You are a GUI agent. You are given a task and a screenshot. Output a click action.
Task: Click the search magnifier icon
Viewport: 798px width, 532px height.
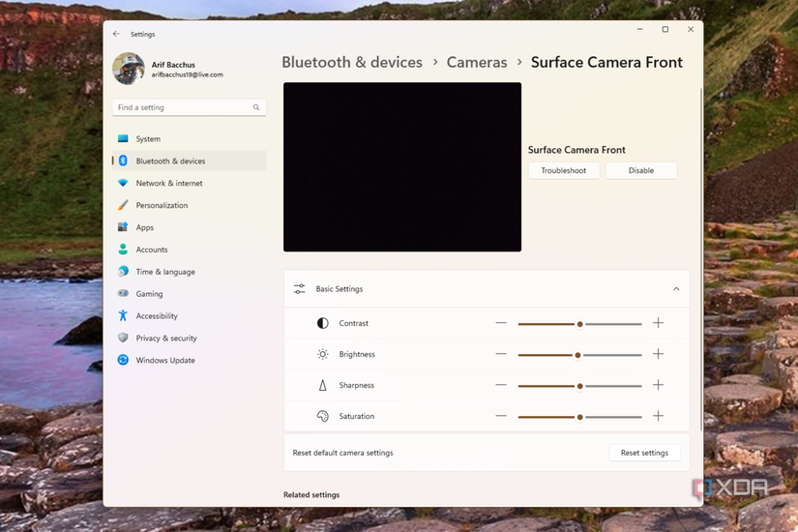click(256, 107)
